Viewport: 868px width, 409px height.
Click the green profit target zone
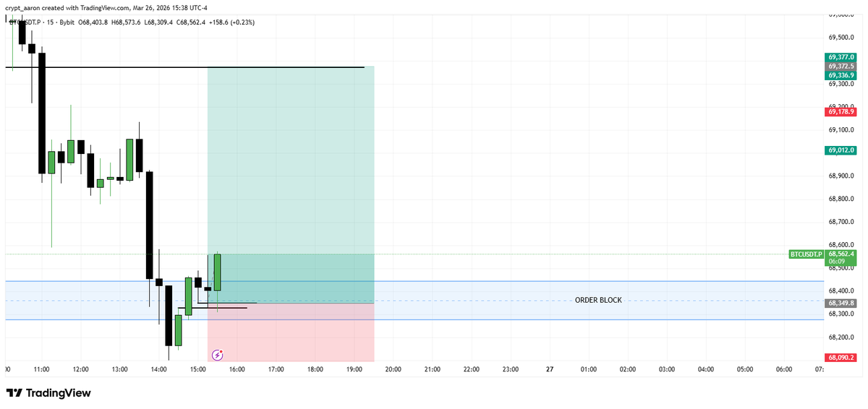291,184
